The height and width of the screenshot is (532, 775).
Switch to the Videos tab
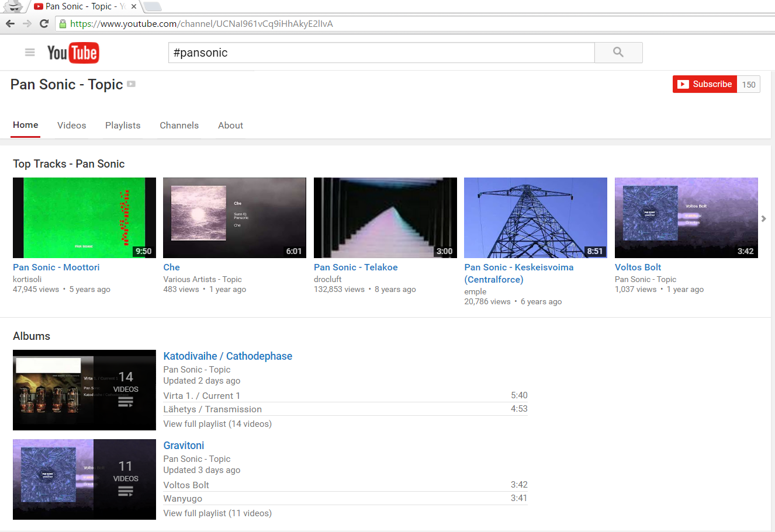tap(72, 126)
